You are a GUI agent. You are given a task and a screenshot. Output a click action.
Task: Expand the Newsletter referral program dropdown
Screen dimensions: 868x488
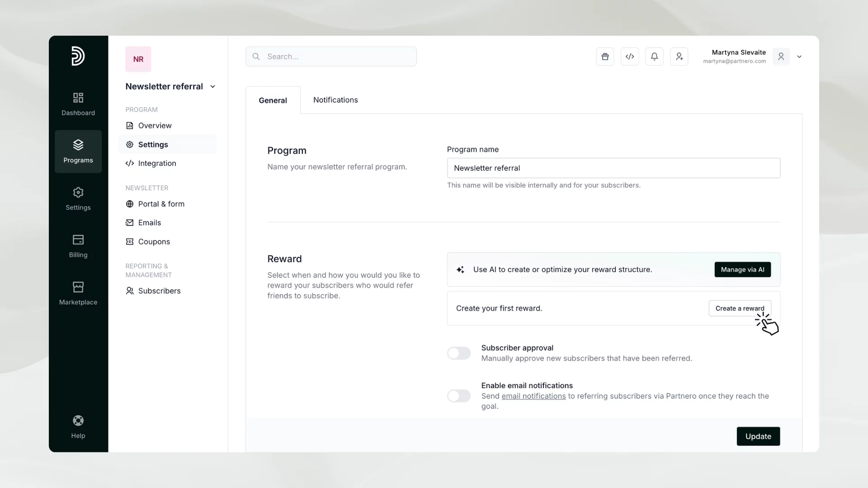pos(213,87)
